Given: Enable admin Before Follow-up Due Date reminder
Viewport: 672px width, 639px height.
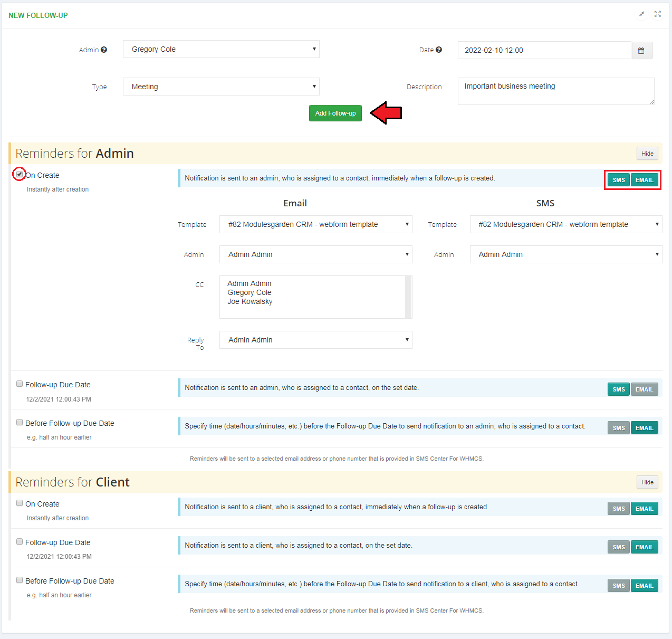Looking at the screenshot, I should click(x=20, y=422).
